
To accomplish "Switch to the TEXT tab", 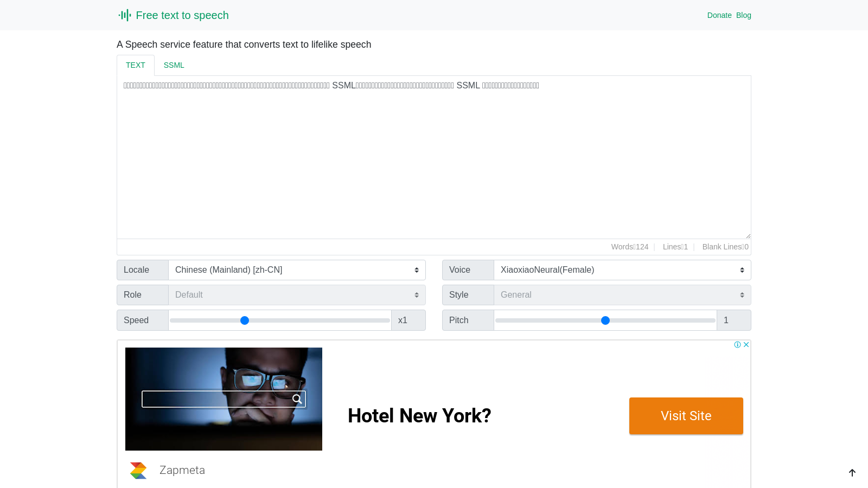I will (x=136, y=65).
